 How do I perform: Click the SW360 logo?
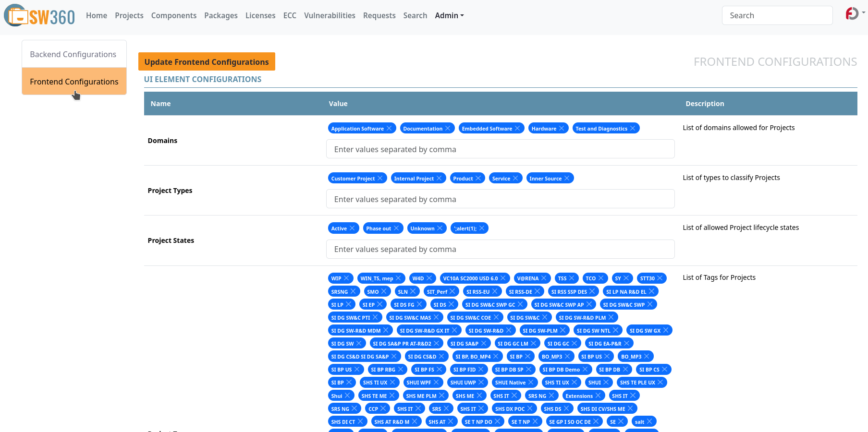click(40, 15)
